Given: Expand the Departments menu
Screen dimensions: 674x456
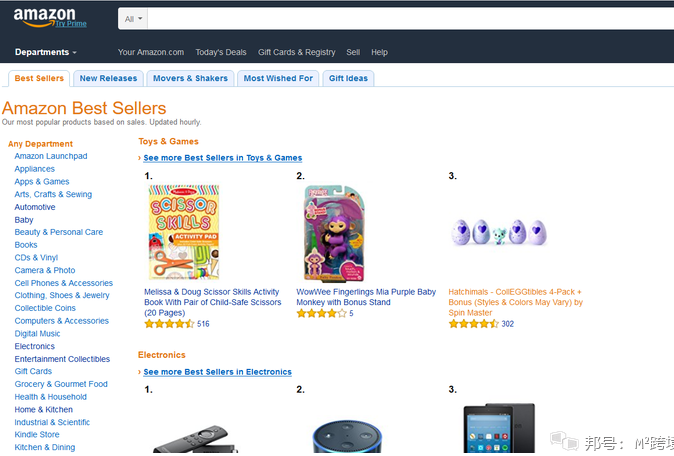Looking at the screenshot, I should click(x=45, y=52).
